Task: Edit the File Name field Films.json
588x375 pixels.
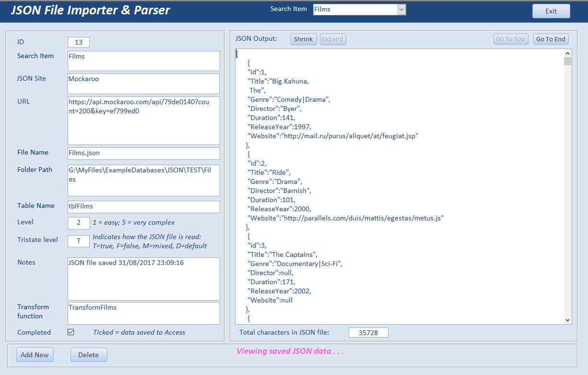Action: point(144,153)
